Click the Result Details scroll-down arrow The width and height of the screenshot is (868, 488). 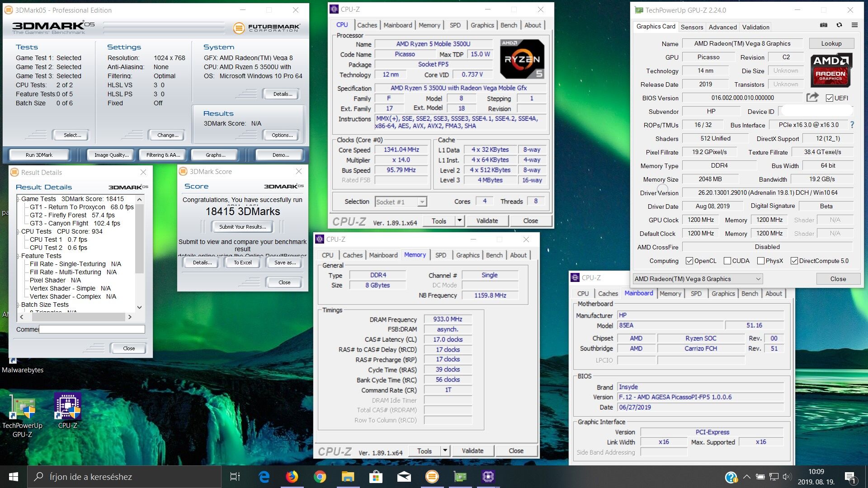tap(139, 307)
